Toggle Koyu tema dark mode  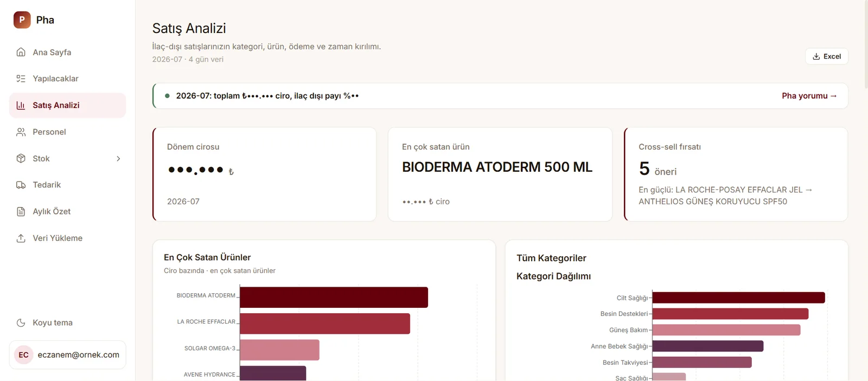click(x=67, y=322)
